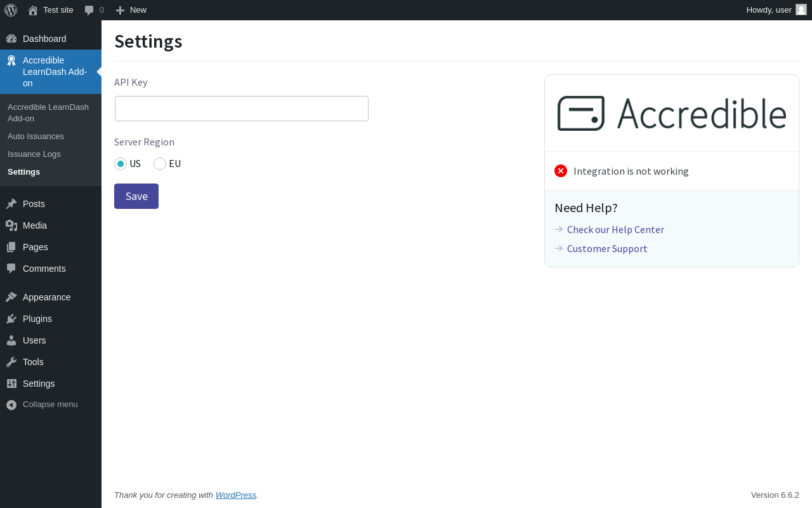812x508 pixels.
Task: Click the Settings page heading
Action: point(148,41)
